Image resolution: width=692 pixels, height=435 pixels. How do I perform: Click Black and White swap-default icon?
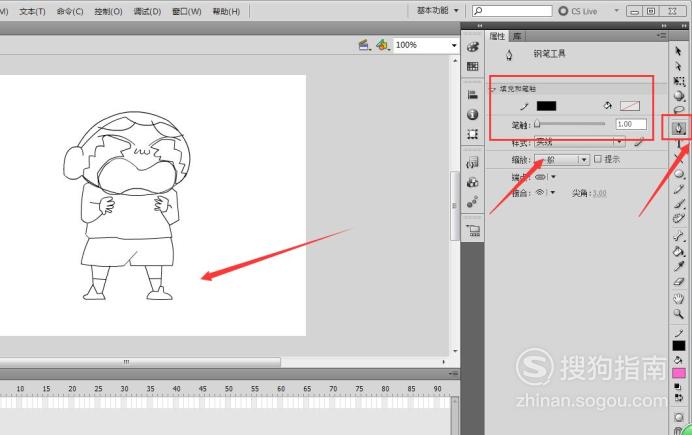(x=677, y=386)
